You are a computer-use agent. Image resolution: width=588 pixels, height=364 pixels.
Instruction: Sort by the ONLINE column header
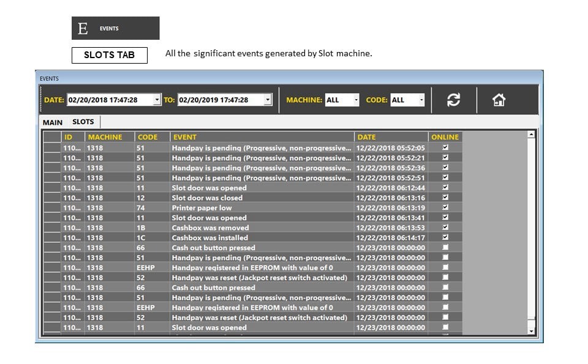coord(445,137)
